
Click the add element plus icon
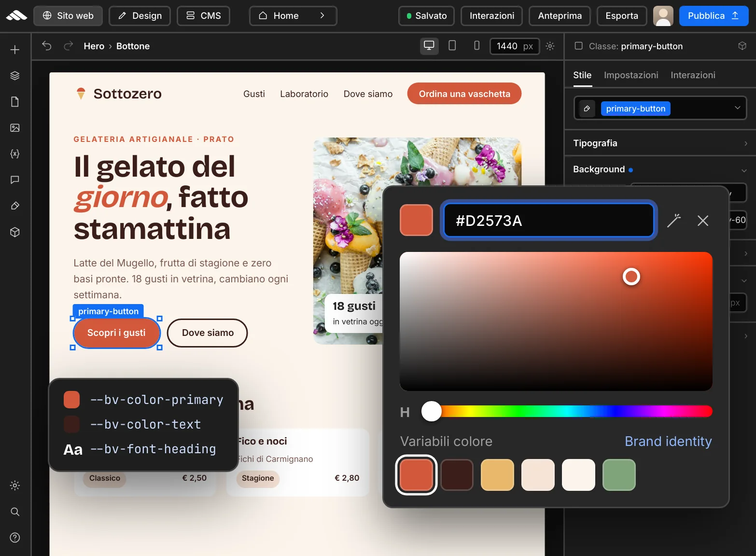tap(15, 50)
